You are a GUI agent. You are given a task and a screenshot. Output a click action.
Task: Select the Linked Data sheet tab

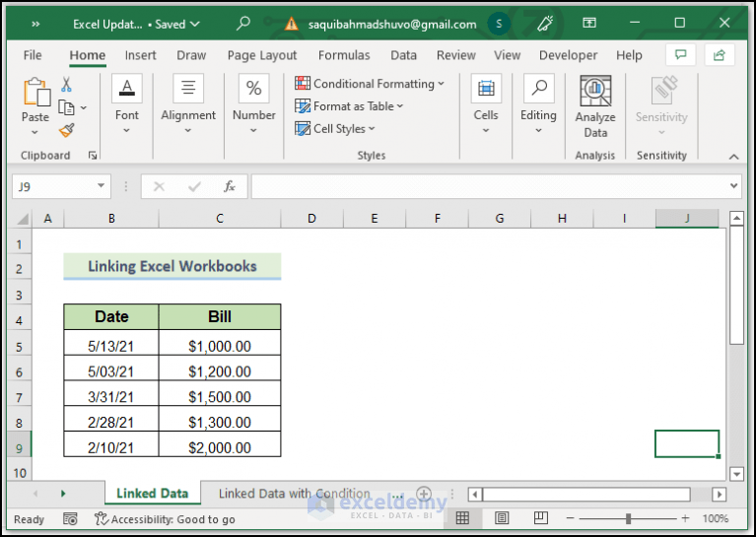pyautogui.click(x=153, y=493)
